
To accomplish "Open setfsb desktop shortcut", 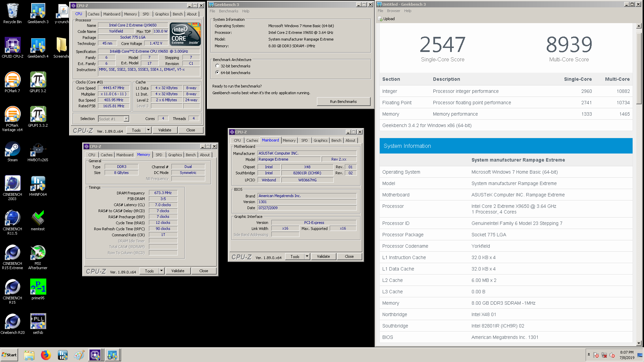I will point(38,324).
